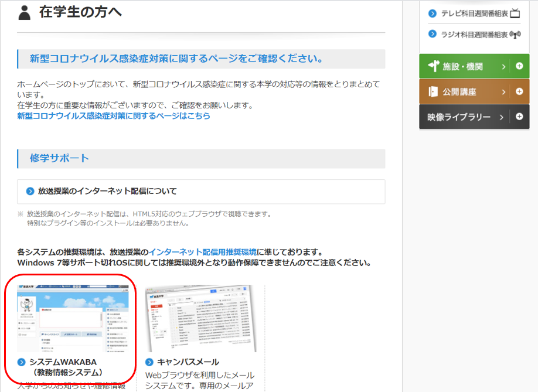Viewport: 538px width, 392px height.
Task: Click the blue arrow bullet beside テレビ科目週間番組表
Action: coord(433,13)
